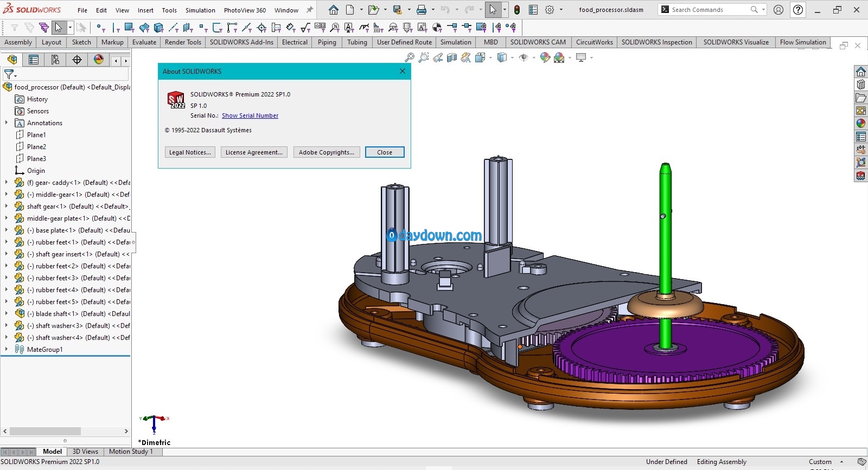Switch to the Evaluate tab
This screenshot has width=868, height=470.
click(144, 42)
